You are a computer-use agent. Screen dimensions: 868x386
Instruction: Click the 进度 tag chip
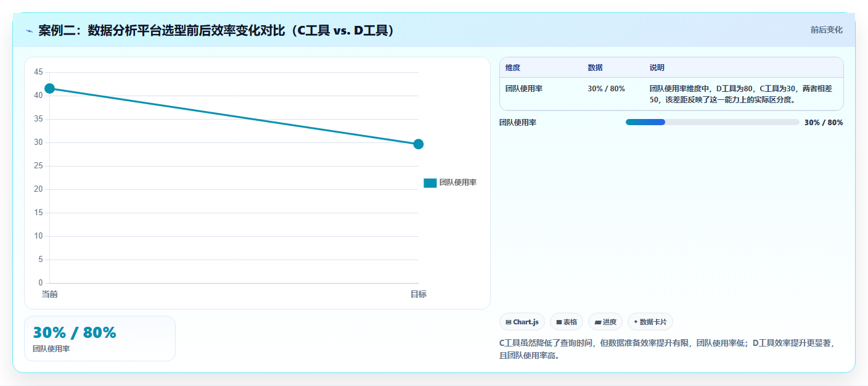(605, 322)
